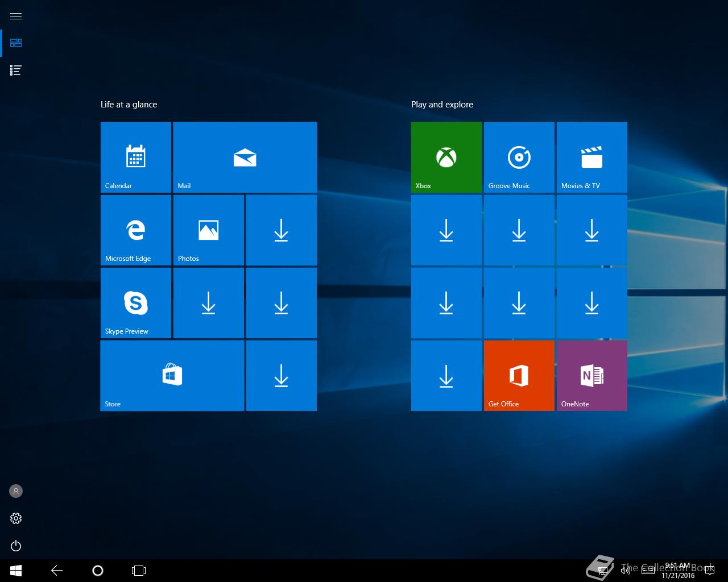Click the download tile directly right of Skype Preview
The height and width of the screenshot is (582, 728).
pos(209,303)
